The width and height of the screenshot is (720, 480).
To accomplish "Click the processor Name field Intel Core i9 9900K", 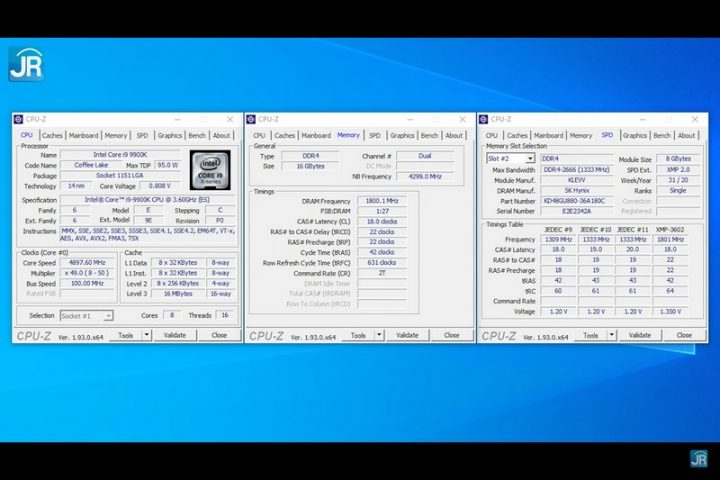I will pos(120,155).
